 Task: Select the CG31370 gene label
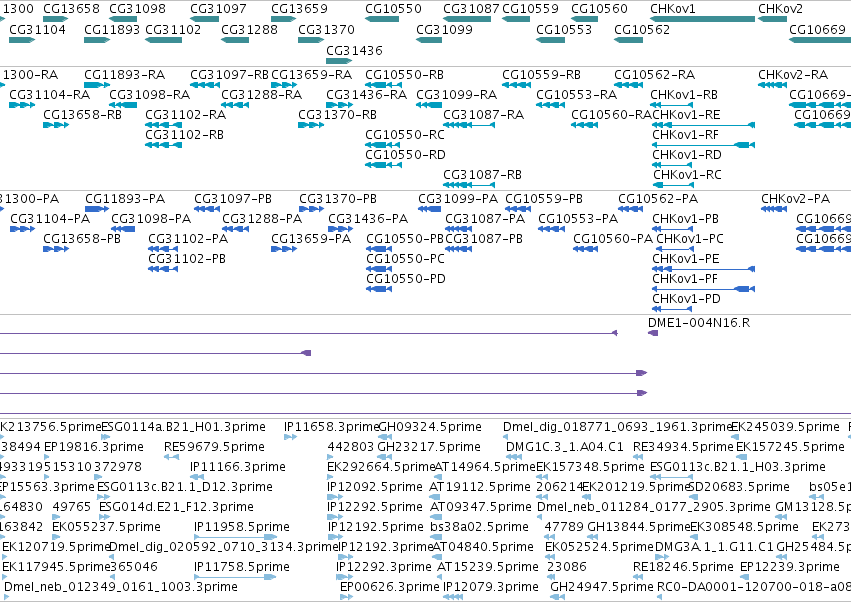[x=326, y=29]
